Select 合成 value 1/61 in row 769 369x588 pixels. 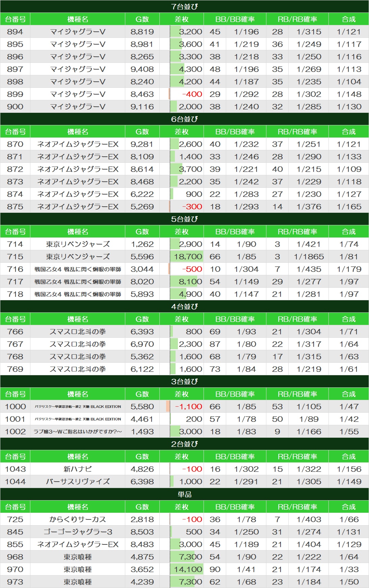[x=349, y=369]
